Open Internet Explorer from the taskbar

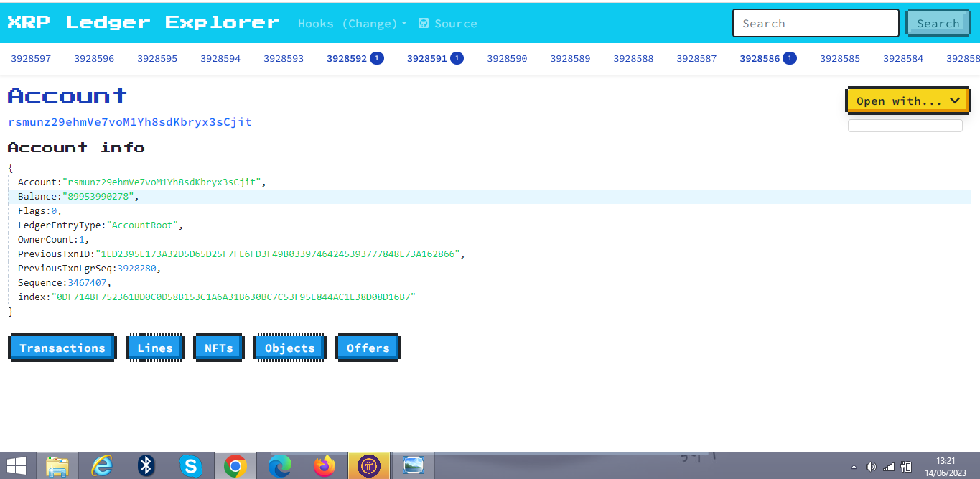pos(103,466)
